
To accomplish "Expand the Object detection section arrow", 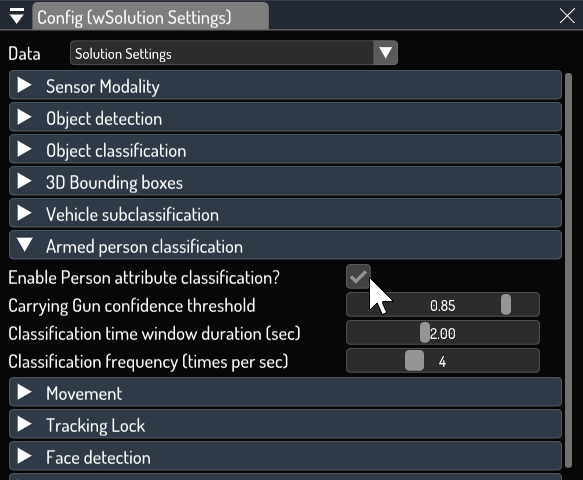I will click(x=25, y=117).
